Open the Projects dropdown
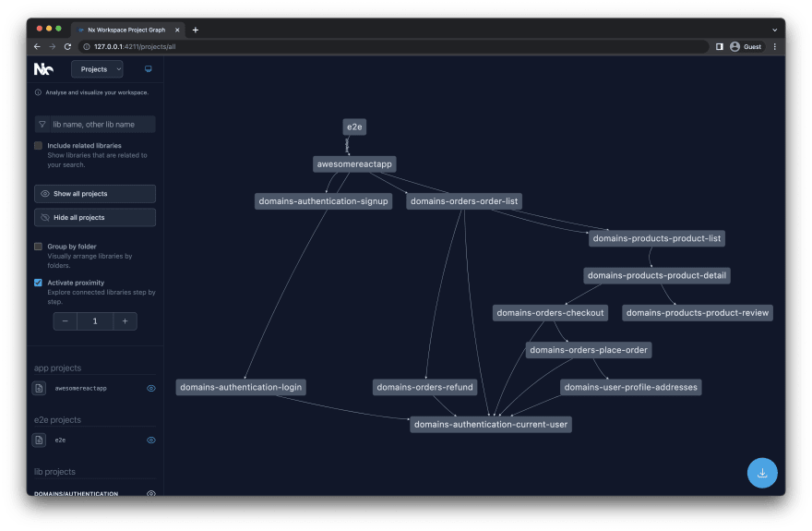Image resolution: width=812 pixels, height=531 pixels. 98,69
